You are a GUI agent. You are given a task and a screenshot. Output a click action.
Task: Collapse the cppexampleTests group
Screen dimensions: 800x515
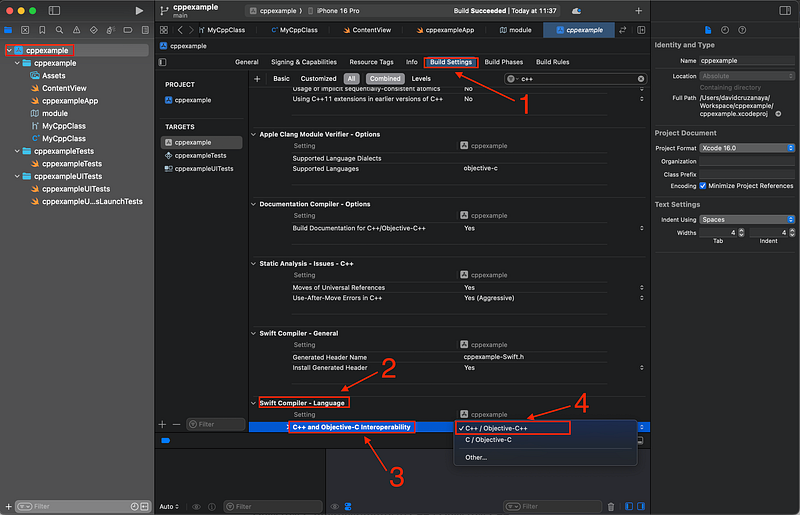(17, 151)
